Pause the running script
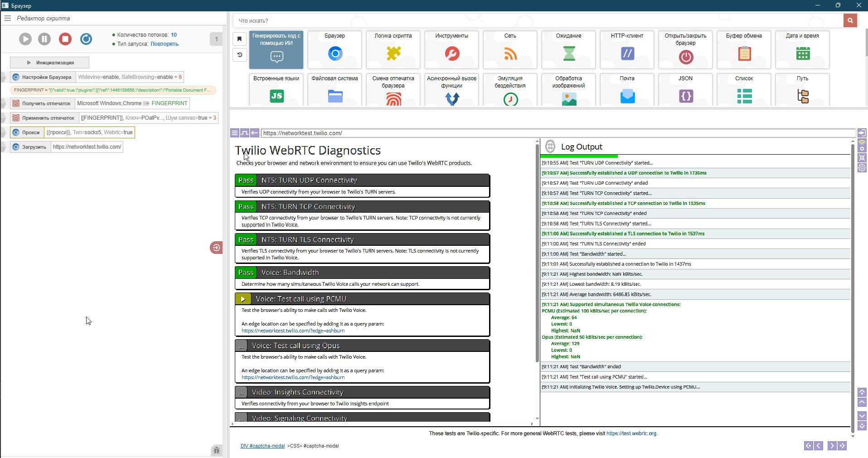Screen dimensions: 868x458 (x=44, y=39)
